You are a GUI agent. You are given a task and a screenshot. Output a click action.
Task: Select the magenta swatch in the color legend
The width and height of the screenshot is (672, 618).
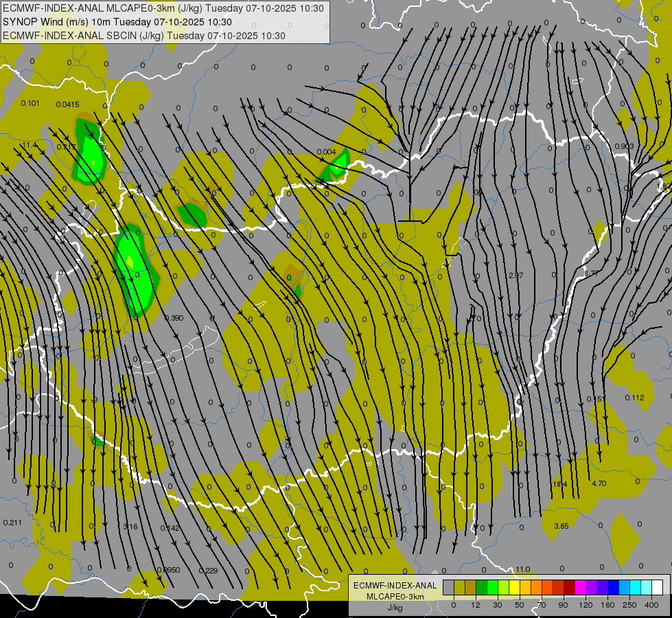[580, 587]
